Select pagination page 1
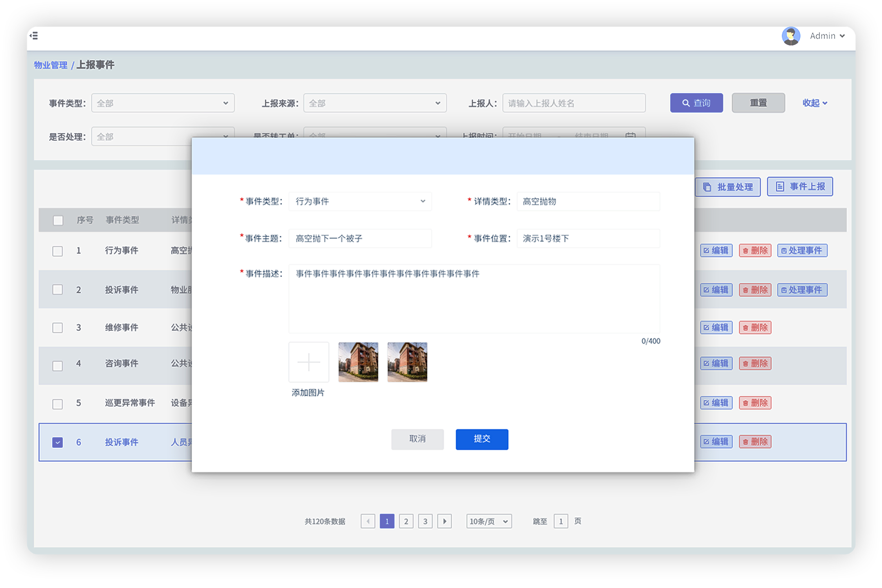The image size is (882, 588). [x=387, y=521]
